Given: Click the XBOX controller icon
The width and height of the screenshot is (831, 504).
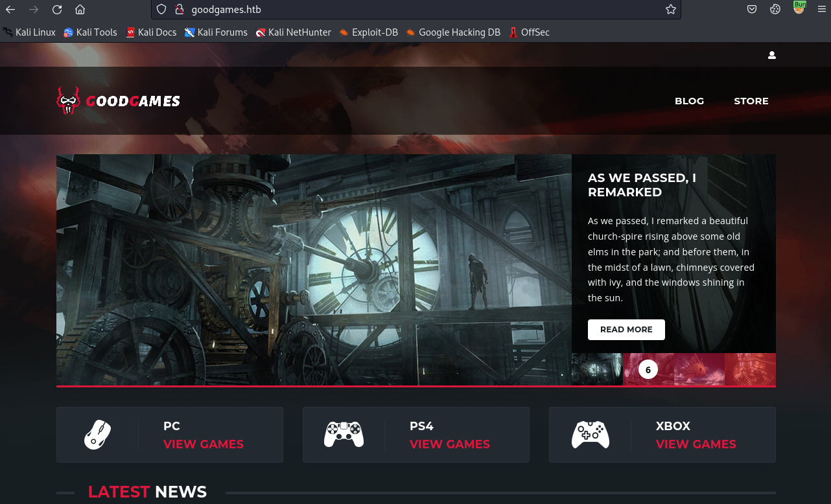Looking at the screenshot, I should 590,435.
